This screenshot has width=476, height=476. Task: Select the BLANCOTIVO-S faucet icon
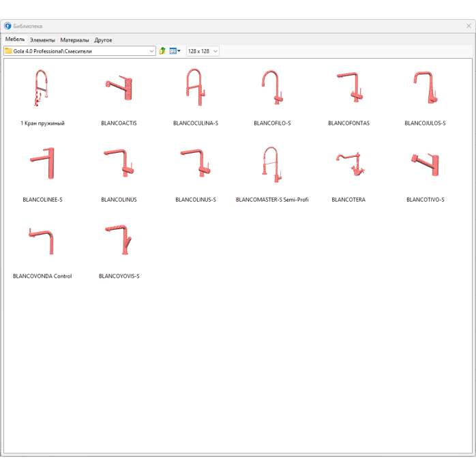(x=425, y=164)
